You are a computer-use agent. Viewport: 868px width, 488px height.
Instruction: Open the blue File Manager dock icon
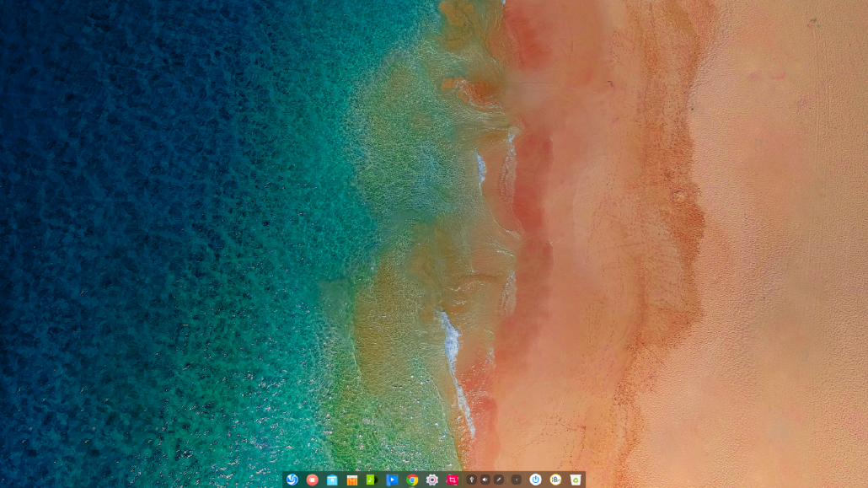[332, 480]
